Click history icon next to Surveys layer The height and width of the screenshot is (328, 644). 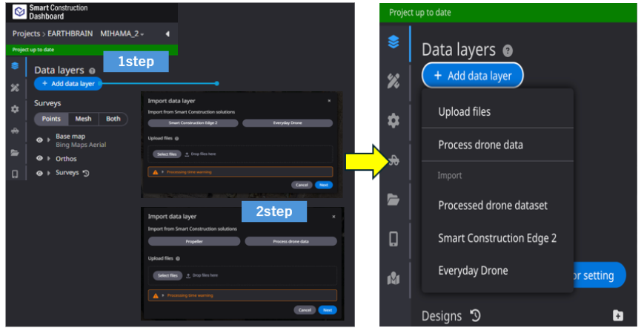click(86, 173)
